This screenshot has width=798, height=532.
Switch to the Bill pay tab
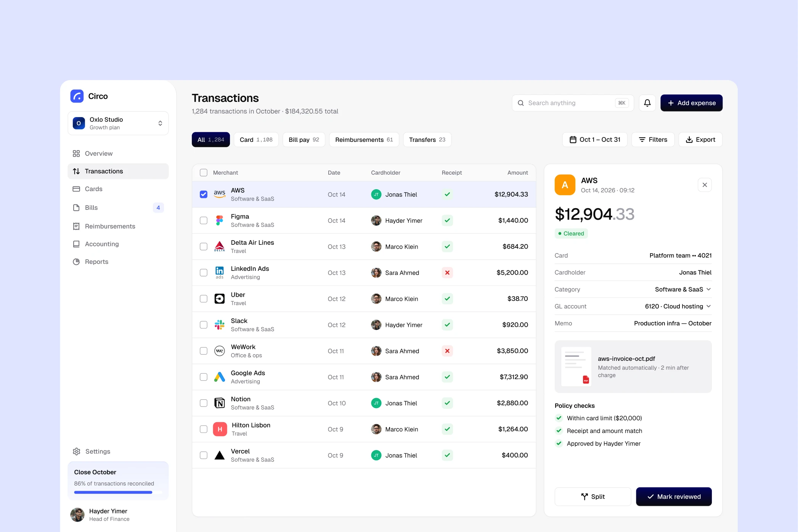pos(303,140)
